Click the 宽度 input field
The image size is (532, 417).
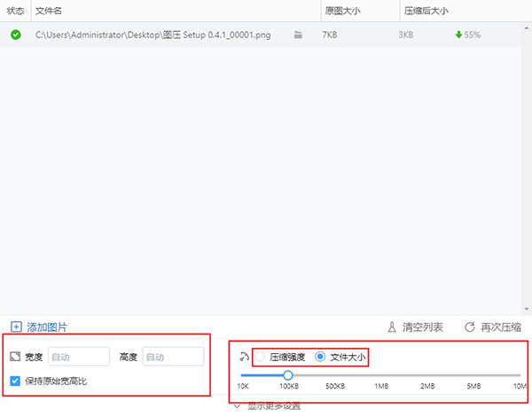(78, 357)
